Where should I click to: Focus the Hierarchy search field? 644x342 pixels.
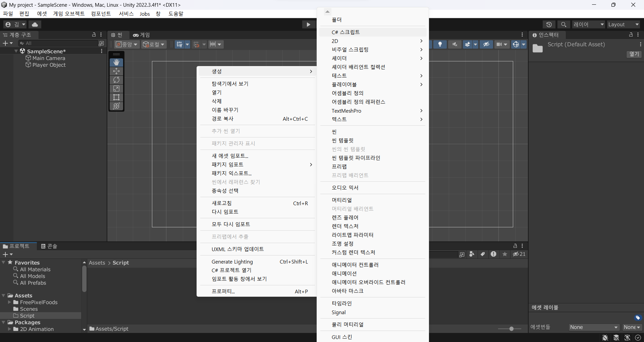tap(58, 43)
